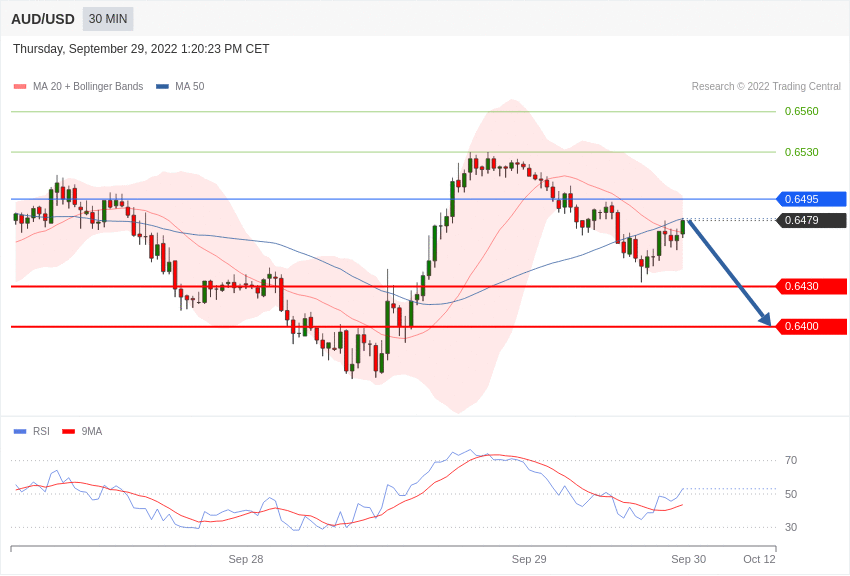Click the MA 20 + Bollinger Bands label

coord(88,86)
